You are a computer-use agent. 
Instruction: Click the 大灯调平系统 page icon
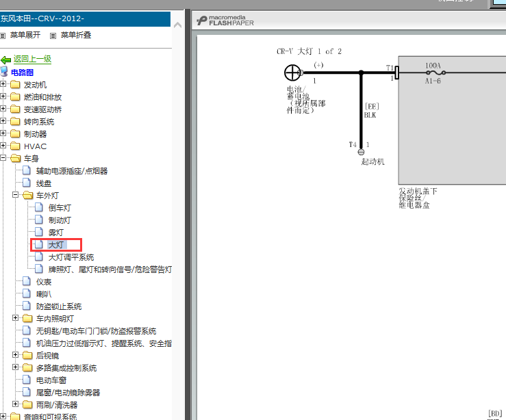point(39,257)
